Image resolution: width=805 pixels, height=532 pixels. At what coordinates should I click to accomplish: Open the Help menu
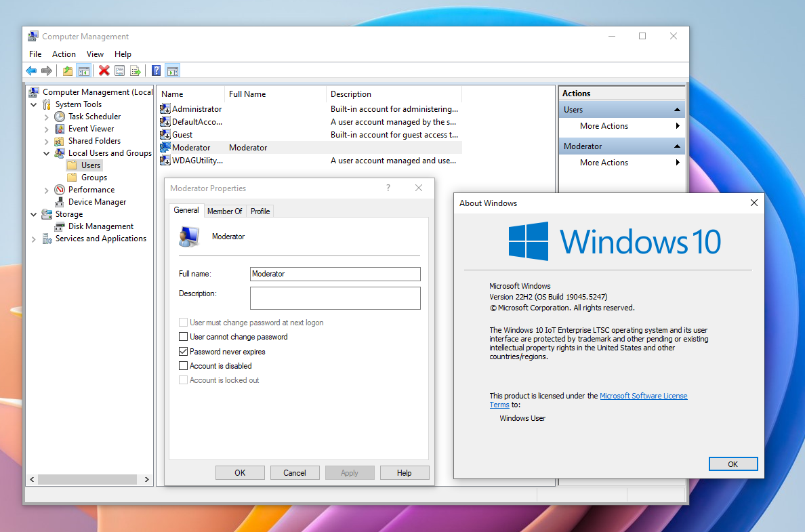(x=123, y=54)
